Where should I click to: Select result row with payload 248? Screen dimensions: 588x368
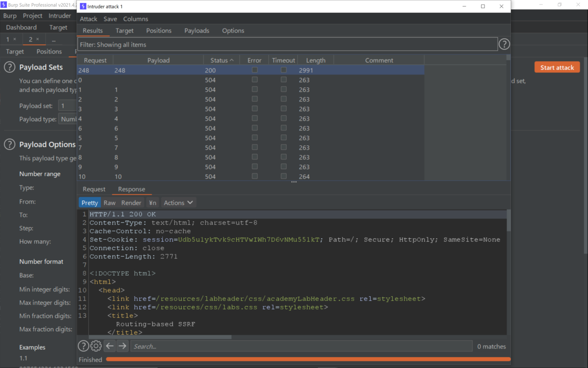pos(251,70)
